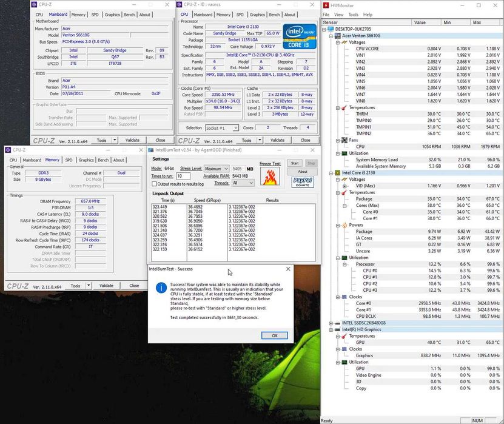Screen dimensions: 504x424
Task: Open Tools dropdown arrow in CPU-Z Mainboard window
Action: click(x=115, y=140)
